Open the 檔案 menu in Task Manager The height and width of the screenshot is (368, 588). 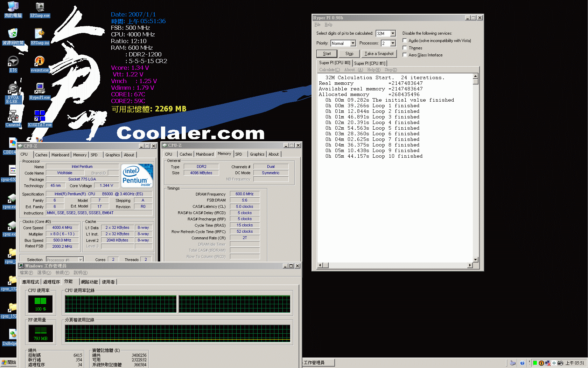pyautogui.click(x=26, y=273)
